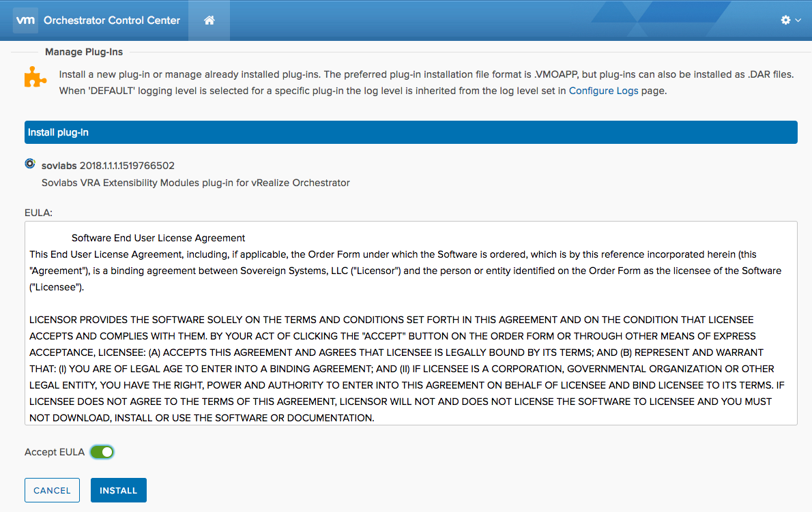Select the sovlabs 2018.1.1.1.1519766502 plug-in name

tap(108, 166)
